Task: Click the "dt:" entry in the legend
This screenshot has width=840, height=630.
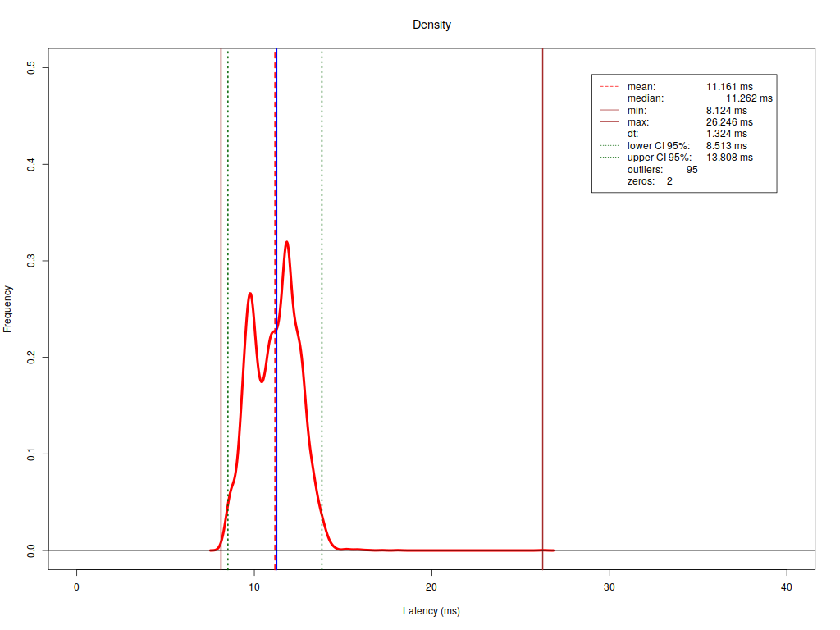Action: pos(632,134)
